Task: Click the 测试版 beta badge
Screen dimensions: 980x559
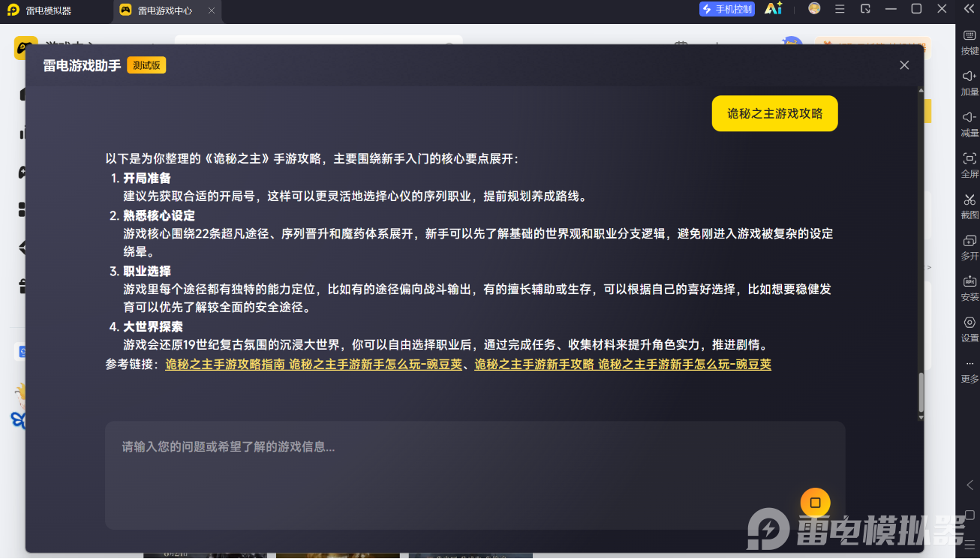Action: (146, 65)
